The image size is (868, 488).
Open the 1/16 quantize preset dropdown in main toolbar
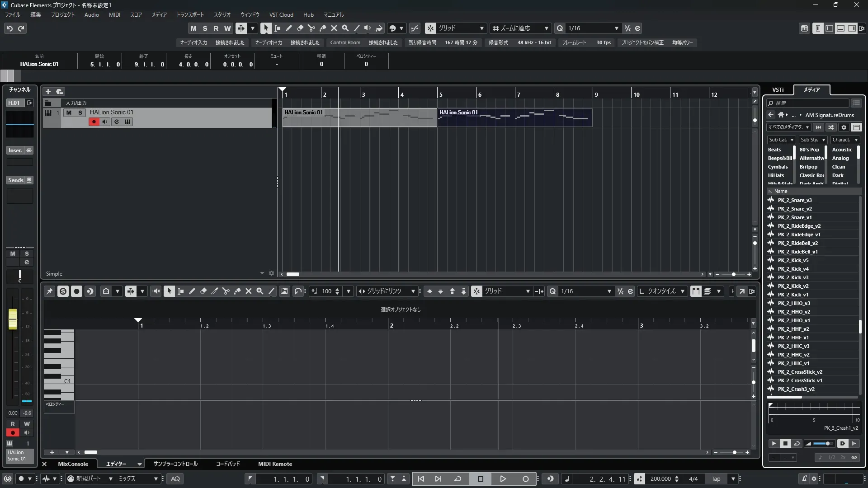593,28
